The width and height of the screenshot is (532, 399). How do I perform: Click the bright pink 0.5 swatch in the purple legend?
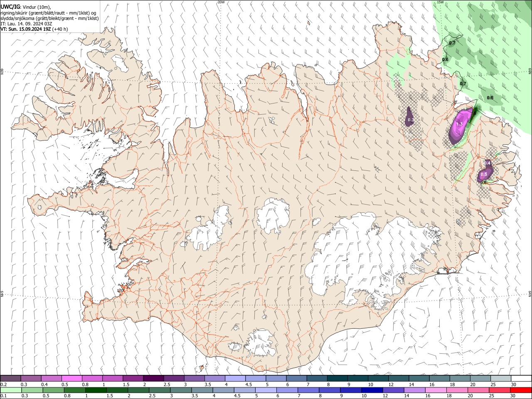click(71, 378)
